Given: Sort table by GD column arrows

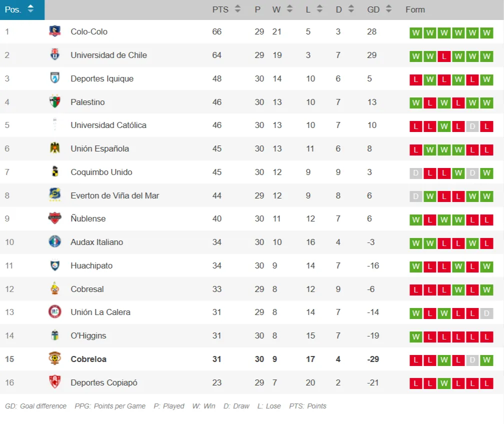Looking at the screenshot, I should (388, 9).
